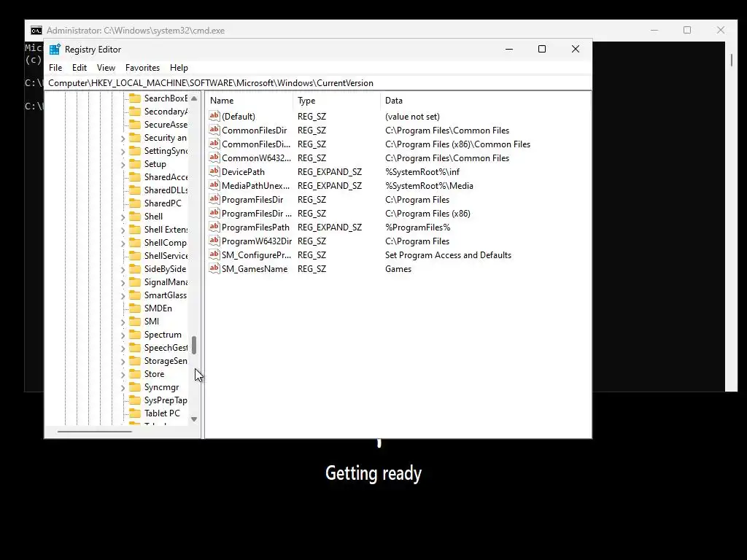
Task: Expand the SettingSync key
Action: pyautogui.click(x=123, y=152)
